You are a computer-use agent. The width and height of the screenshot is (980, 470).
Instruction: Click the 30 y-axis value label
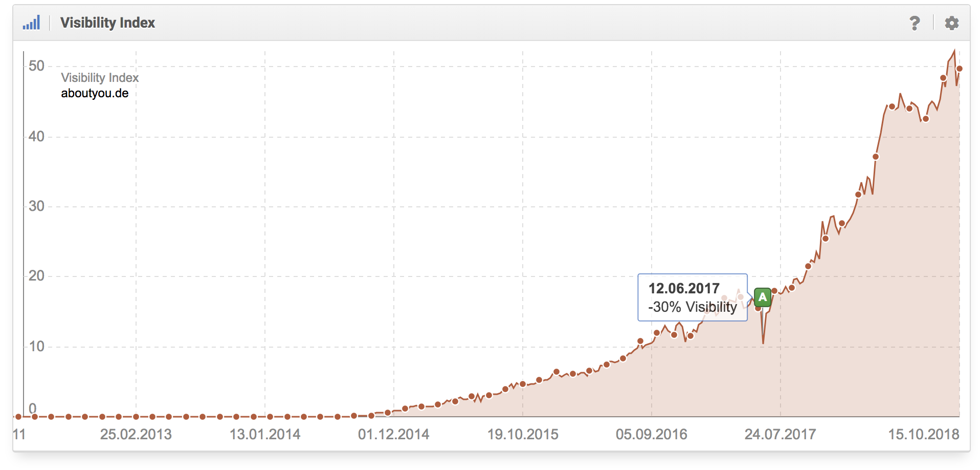pos(37,206)
